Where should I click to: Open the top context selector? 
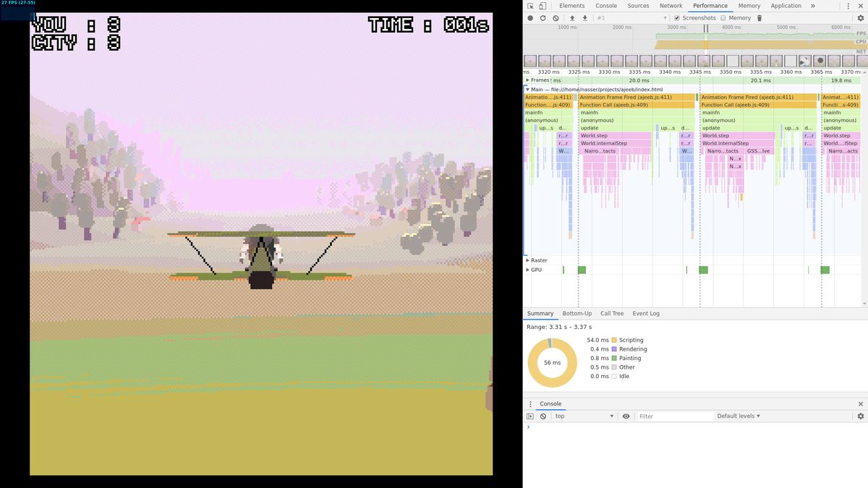point(584,416)
